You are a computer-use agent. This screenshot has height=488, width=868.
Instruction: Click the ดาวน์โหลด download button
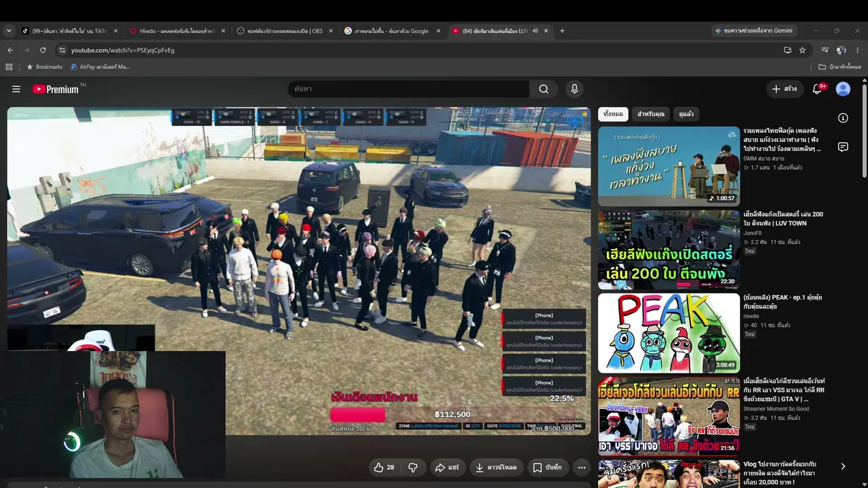[496, 467]
